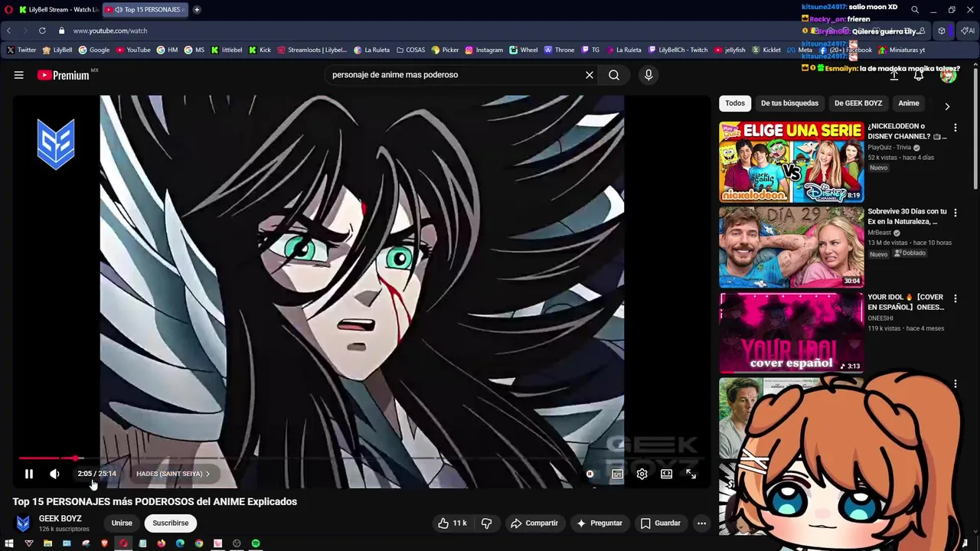Open the Kick bookmark
980x551 pixels.
click(260, 50)
